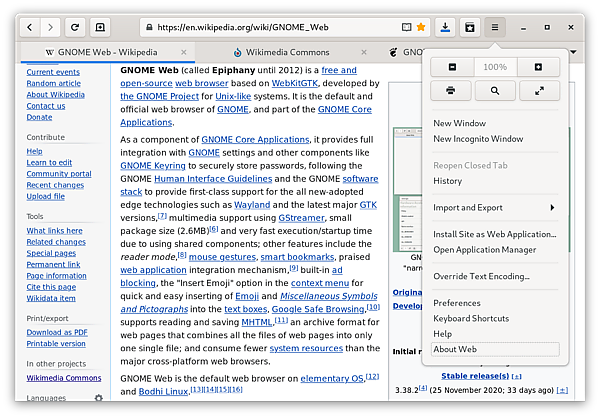Image resolution: width=600 pixels, height=418 pixels.
Task: Click the elementary OS link
Action: (x=332, y=379)
